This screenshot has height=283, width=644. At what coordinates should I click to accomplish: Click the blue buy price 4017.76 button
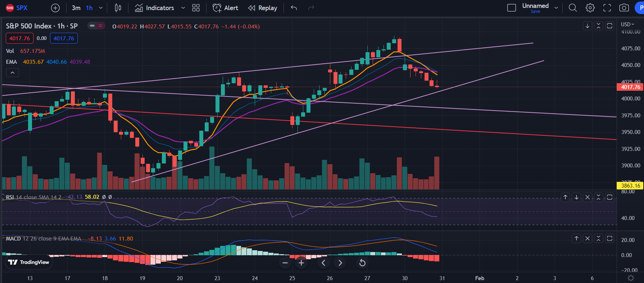click(64, 39)
